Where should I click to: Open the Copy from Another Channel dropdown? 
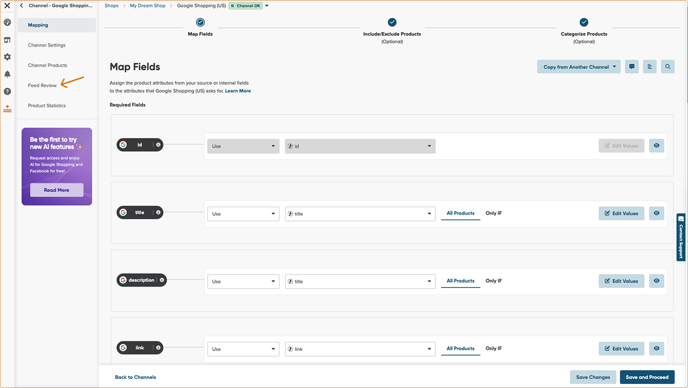coord(579,67)
